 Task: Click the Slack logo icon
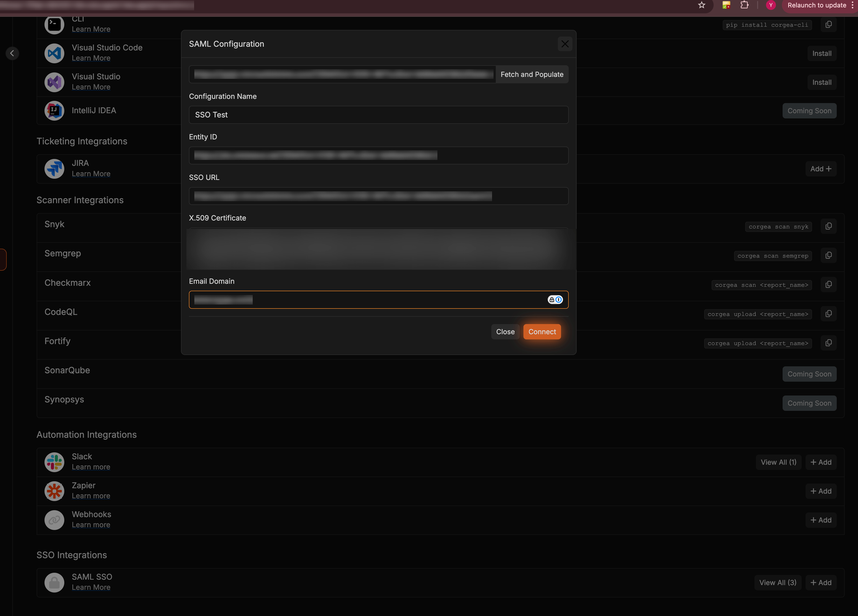pos(54,462)
